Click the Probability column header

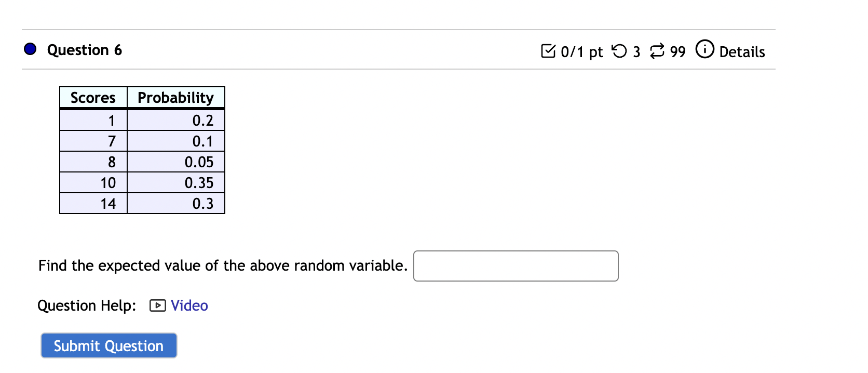click(x=175, y=97)
